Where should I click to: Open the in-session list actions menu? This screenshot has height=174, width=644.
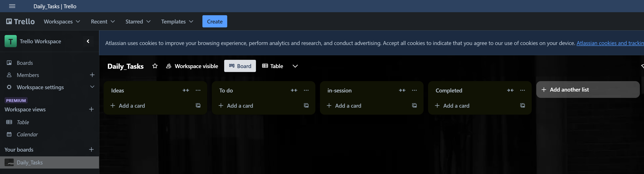(x=415, y=90)
